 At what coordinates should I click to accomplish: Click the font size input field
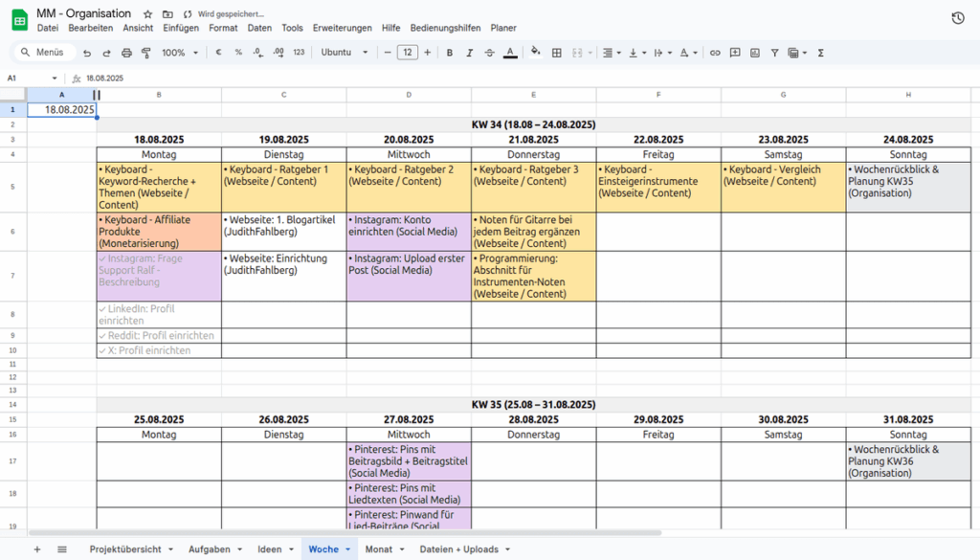(x=407, y=53)
